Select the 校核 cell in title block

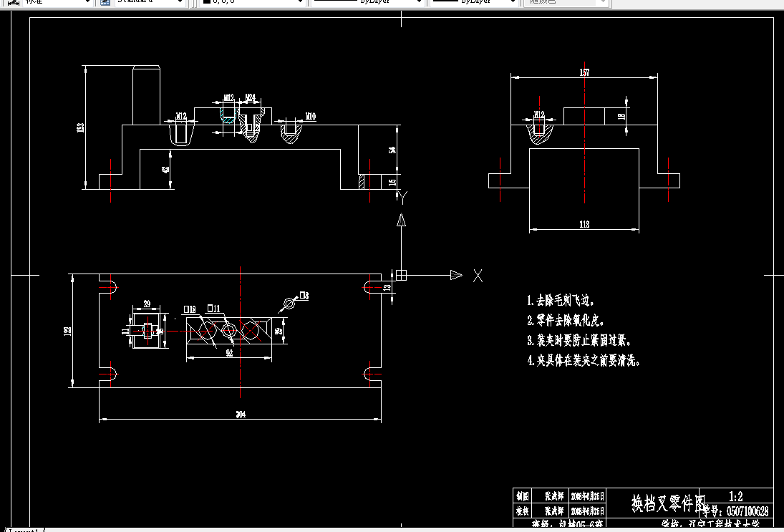(x=523, y=511)
